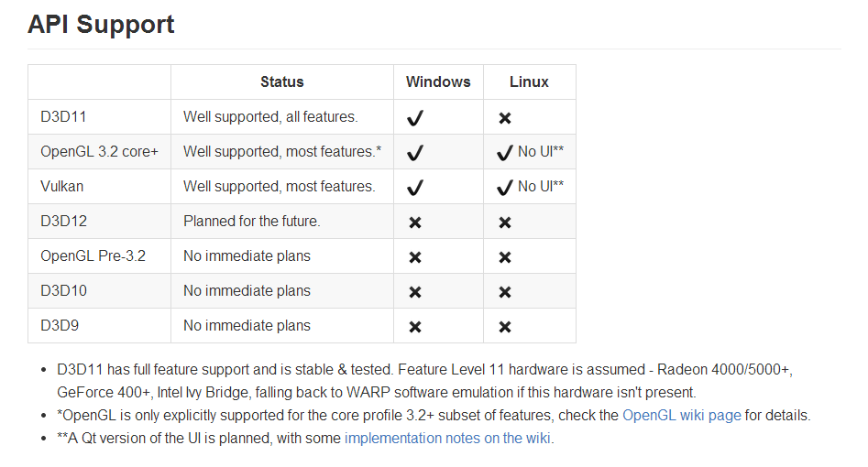
Task: Click the D3D11 Linux cross icon
Action: (x=505, y=118)
